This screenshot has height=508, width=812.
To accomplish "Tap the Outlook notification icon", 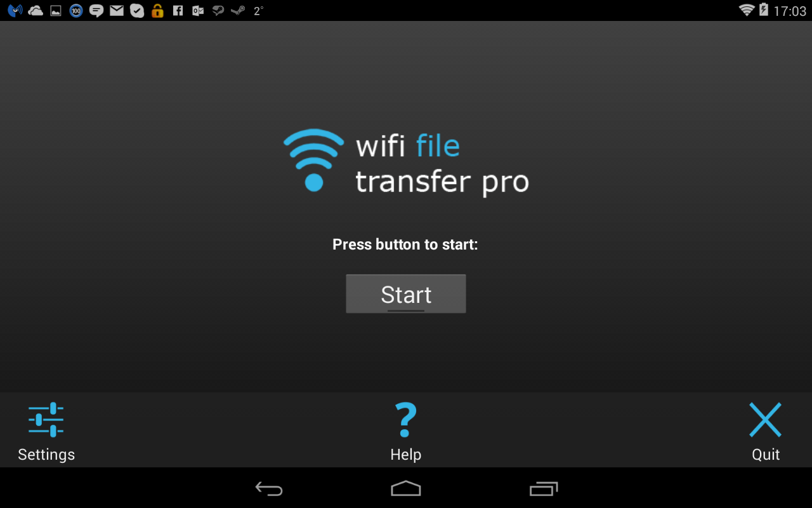I will coord(198,11).
